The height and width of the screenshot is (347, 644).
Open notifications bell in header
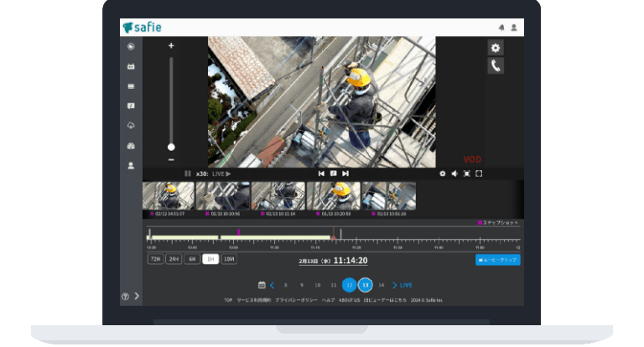point(501,28)
